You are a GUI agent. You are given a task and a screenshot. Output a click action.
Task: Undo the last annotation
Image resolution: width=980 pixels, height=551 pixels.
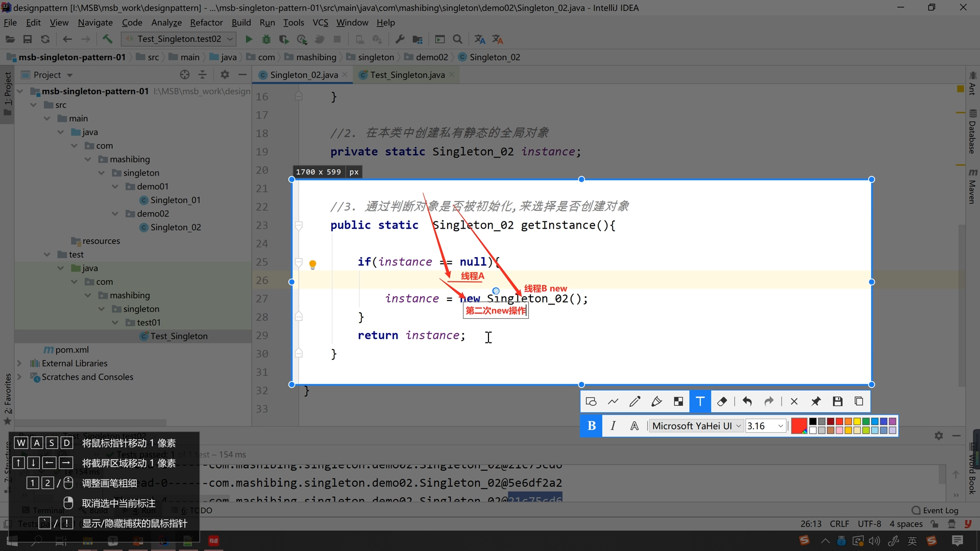[x=747, y=402]
